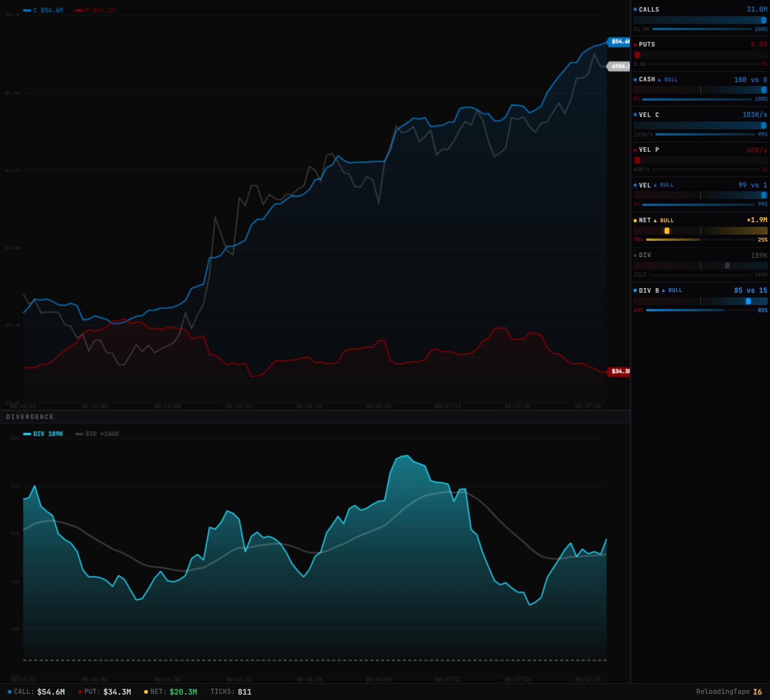Click the blue $54.6M price tag on chart

(x=619, y=41)
